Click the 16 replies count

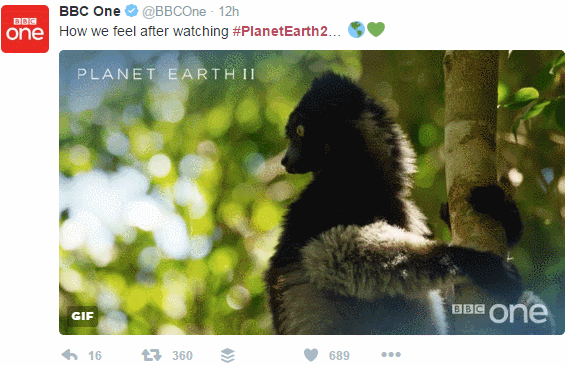point(95,356)
